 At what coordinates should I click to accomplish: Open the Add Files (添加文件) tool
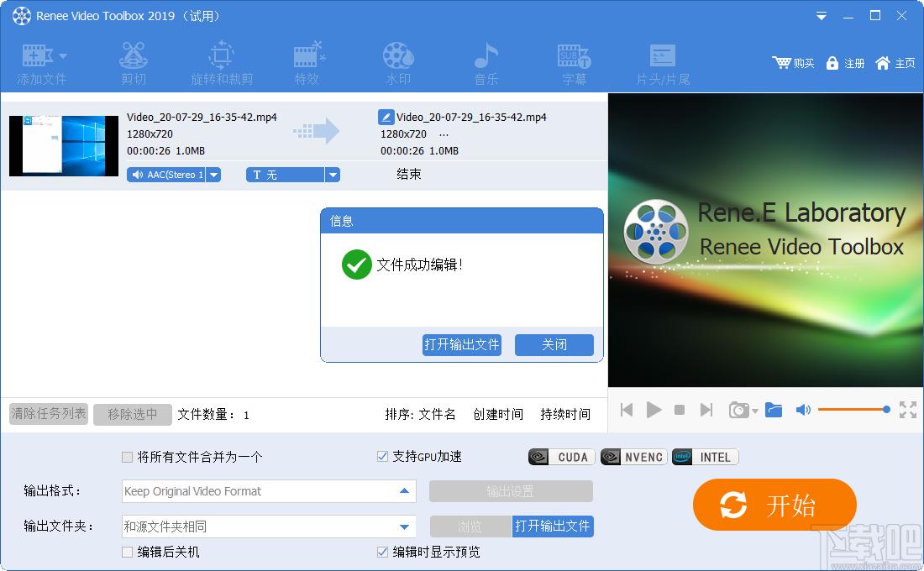pyautogui.click(x=42, y=64)
